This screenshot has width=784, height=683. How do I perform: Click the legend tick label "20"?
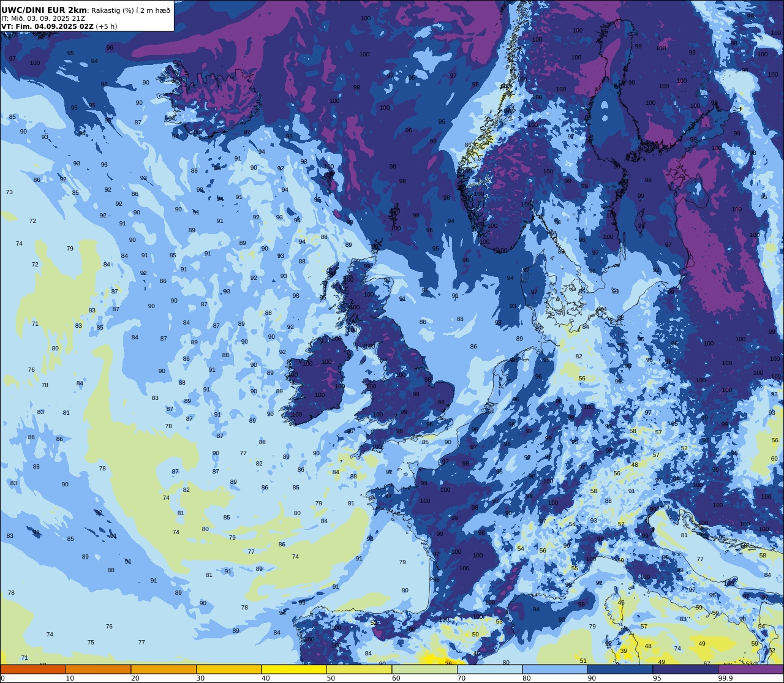point(135,678)
